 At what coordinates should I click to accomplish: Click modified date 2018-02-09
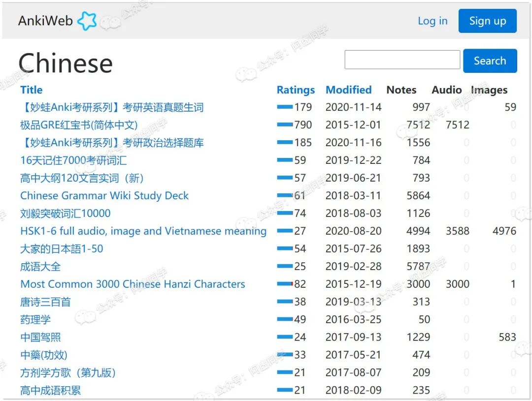(353, 390)
